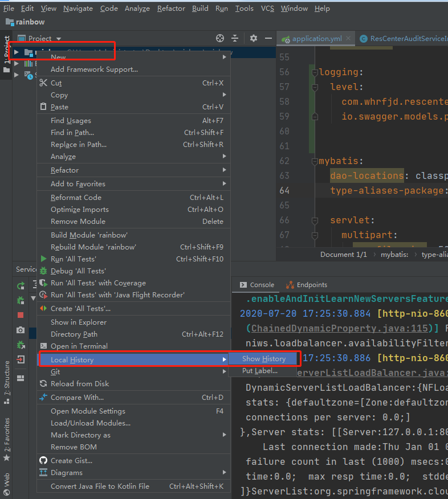Switch to the Console tab
Image resolution: width=448 pixels, height=499 pixels.
[x=257, y=285]
